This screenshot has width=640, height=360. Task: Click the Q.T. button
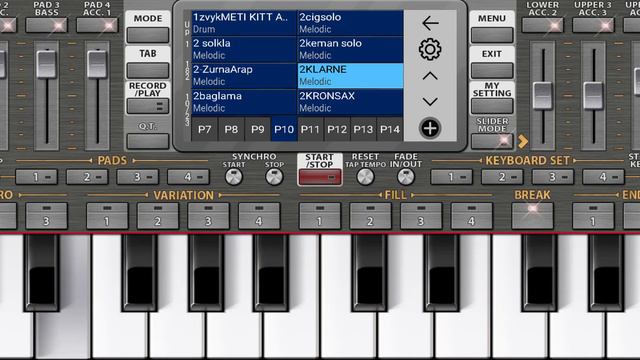click(x=148, y=141)
